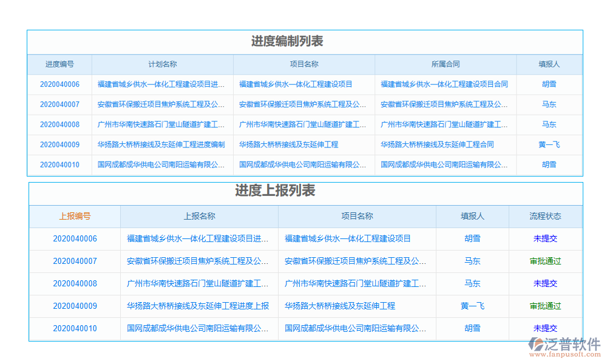Open the 安徽省环保搬迁项目焦炉系统工程 contract link
607x364 pixels.
(446, 104)
